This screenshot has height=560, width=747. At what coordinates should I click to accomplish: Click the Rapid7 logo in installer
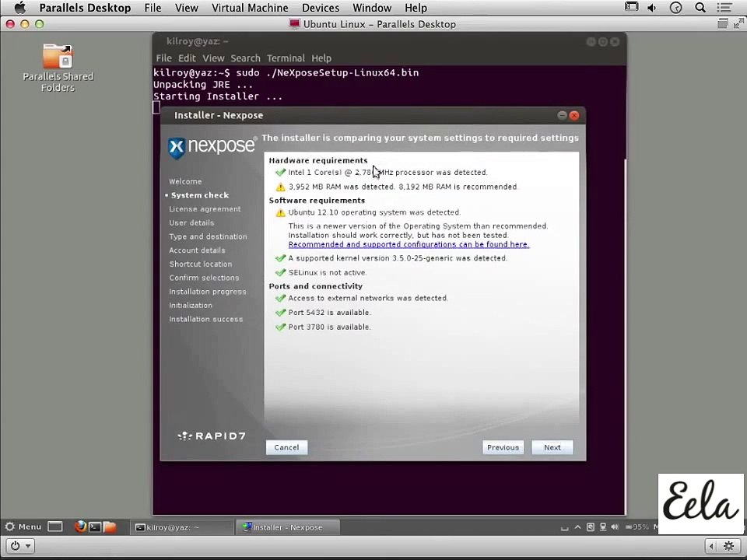[212, 436]
